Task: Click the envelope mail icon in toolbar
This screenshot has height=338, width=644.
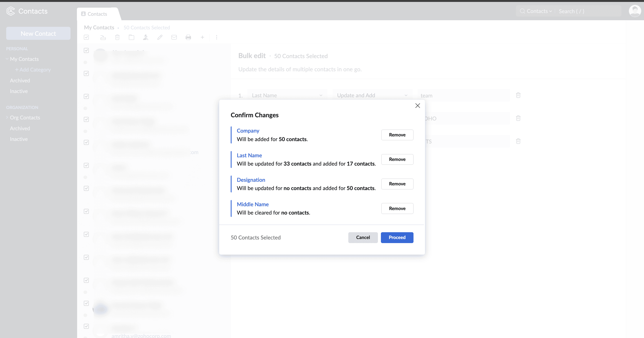Action: coord(174,37)
